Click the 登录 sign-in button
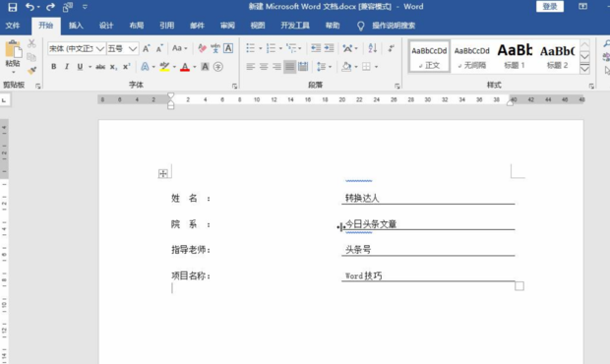This screenshot has height=364, width=610. pyautogui.click(x=550, y=7)
